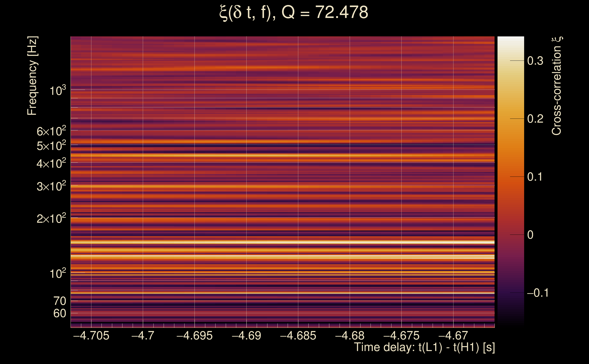Click the Cross-correlation ξ colorbar label
This screenshot has width=589, height=364.
pyautogui.click(x=556, y=86)
